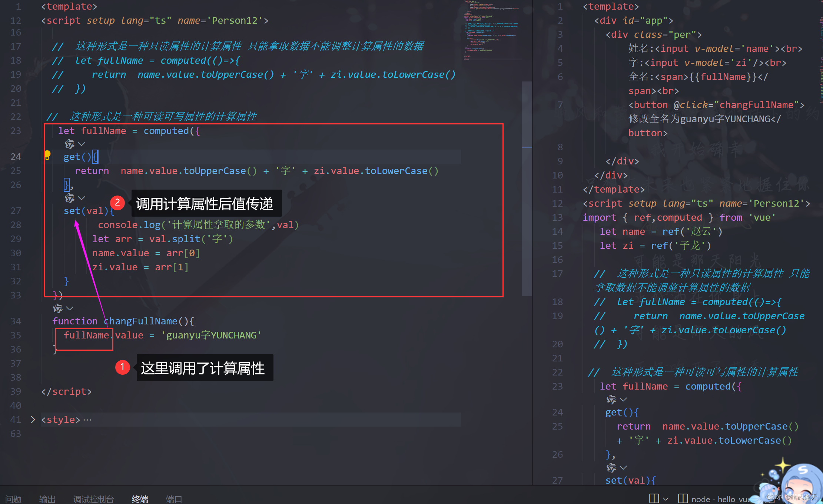
Task: Click the ellipsis after the folded <style> tag
Action: (x=87, y=420)
